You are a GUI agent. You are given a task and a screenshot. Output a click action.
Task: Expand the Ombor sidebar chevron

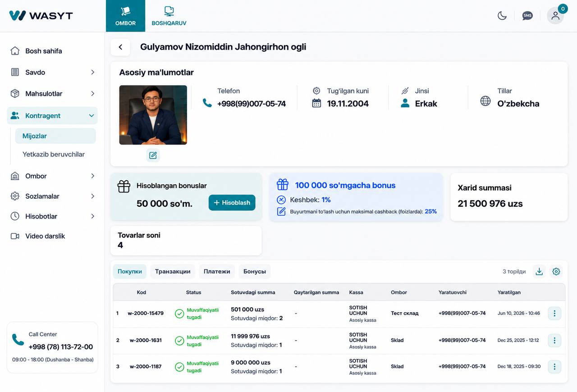point(92,176)
